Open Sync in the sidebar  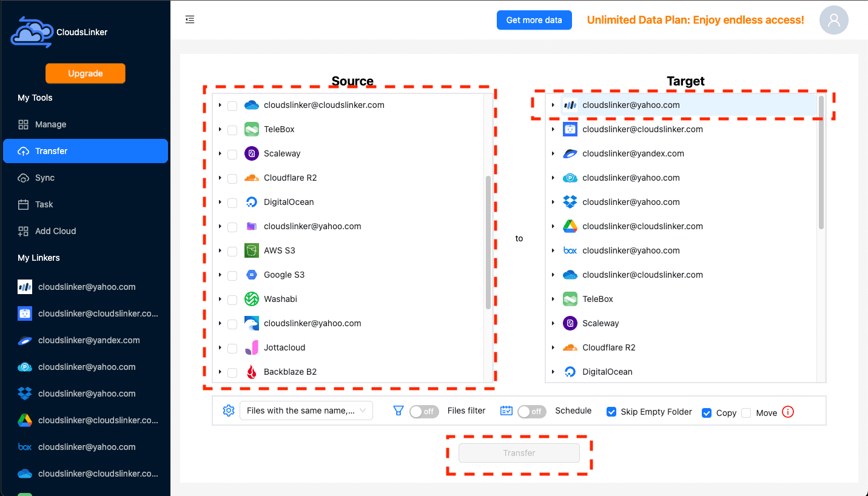[x=86, y=178]
